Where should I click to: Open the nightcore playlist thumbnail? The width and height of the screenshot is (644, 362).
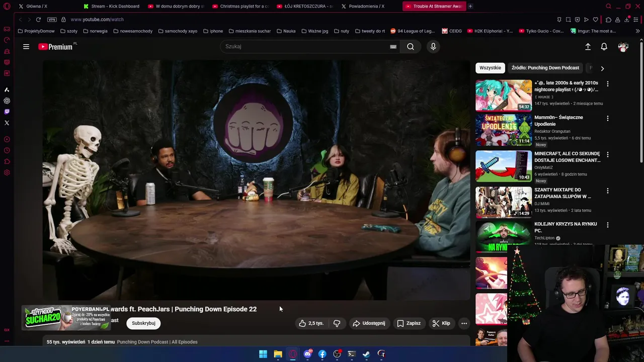point(504,95)
